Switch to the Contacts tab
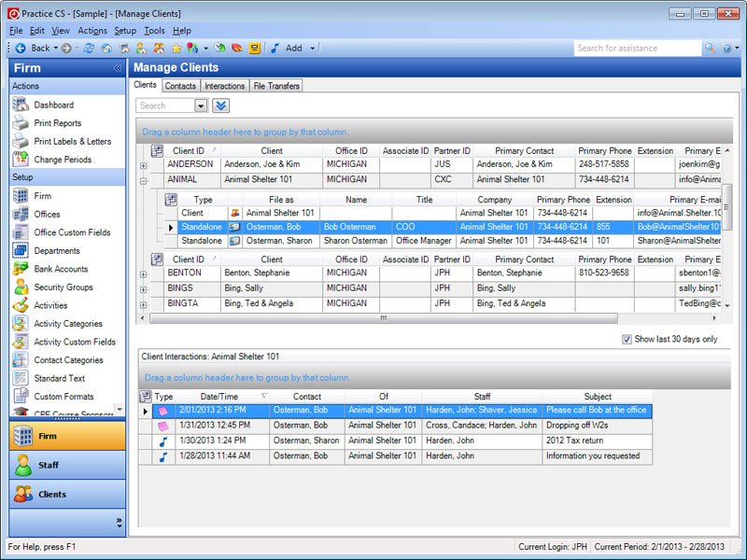This screenshot has width=747, height=560. tap(180, 86)
